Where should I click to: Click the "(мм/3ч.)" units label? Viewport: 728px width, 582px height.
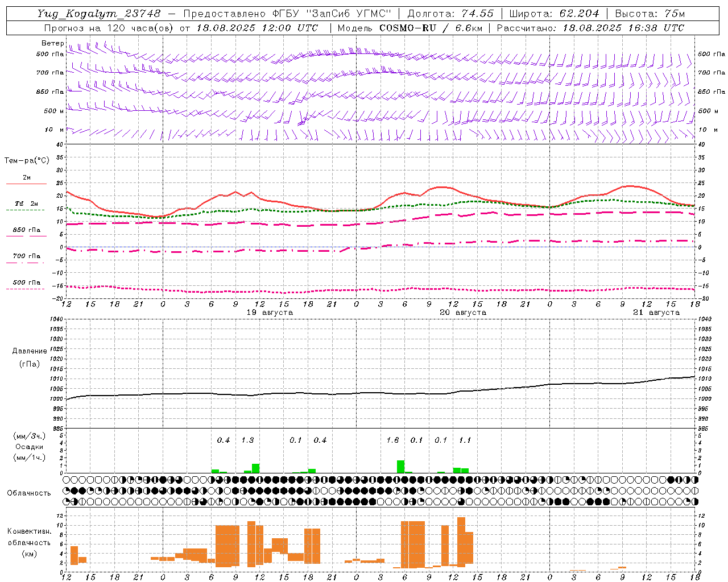point(29,436)
